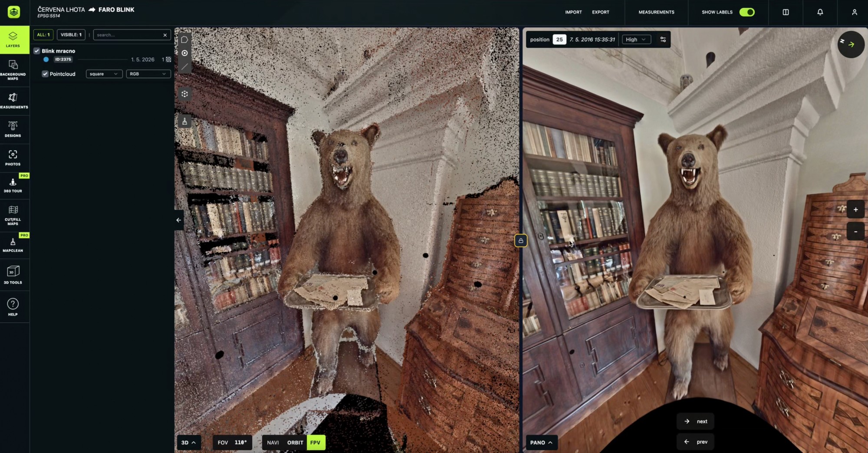Viewport: 868px width, 453px height.
Task: Open the split-screen layout icon
Action: pos(786,12)
